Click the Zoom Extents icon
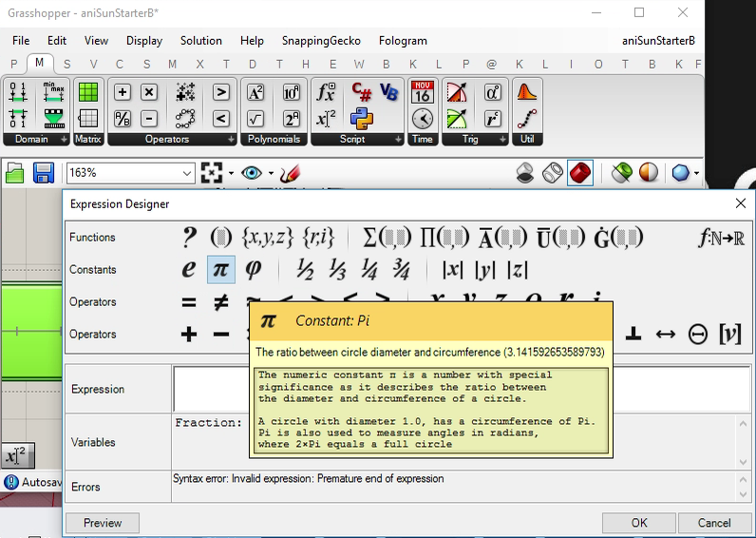 (212, 173)
